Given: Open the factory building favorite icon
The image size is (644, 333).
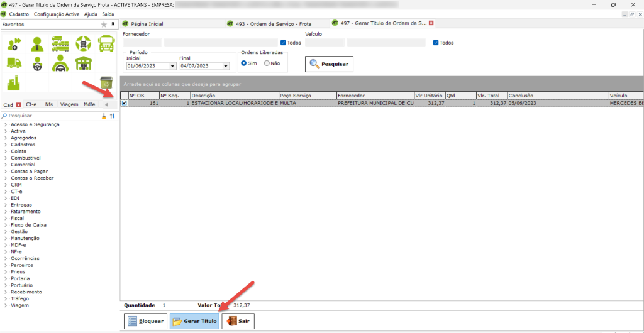Looking at the screenshot, I should 14,83.
